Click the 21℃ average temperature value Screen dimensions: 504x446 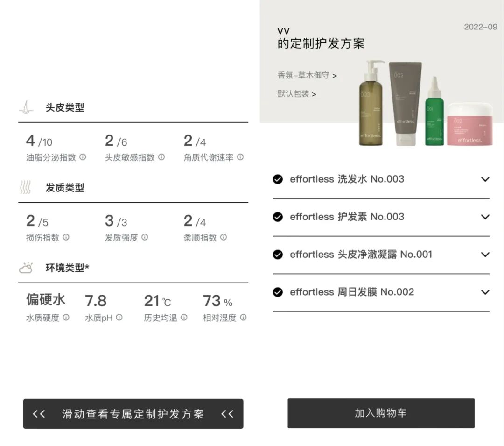[158, 301]
